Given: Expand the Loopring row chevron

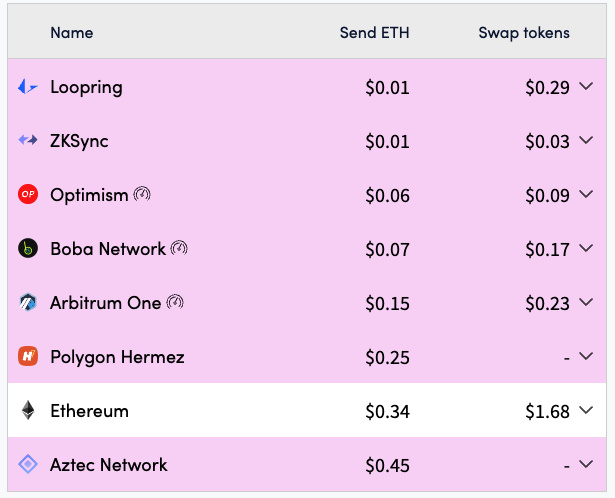Looking at the screenshot, I should tap(586, 86).
